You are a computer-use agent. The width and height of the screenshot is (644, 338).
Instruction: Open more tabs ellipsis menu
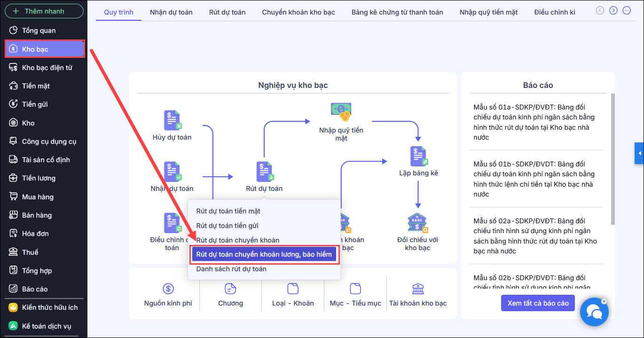pos(626,10)
